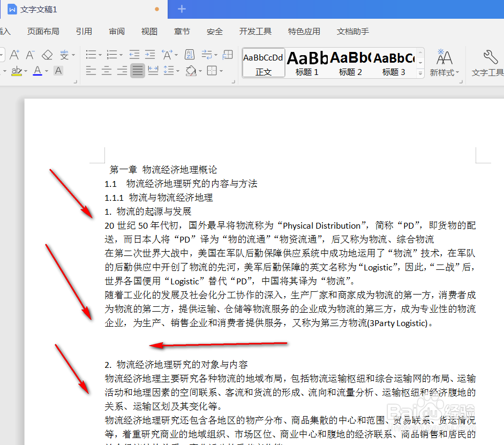Image resolution: width=504 pixels, height=445 pixels.
Task: Select the 正文 style
Action: (264, 63)
